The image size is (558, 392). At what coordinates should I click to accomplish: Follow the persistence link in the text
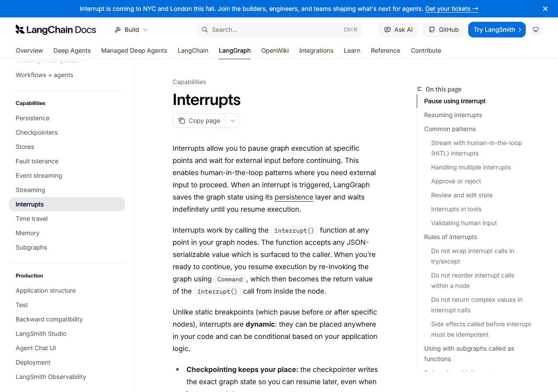[294, 197]
